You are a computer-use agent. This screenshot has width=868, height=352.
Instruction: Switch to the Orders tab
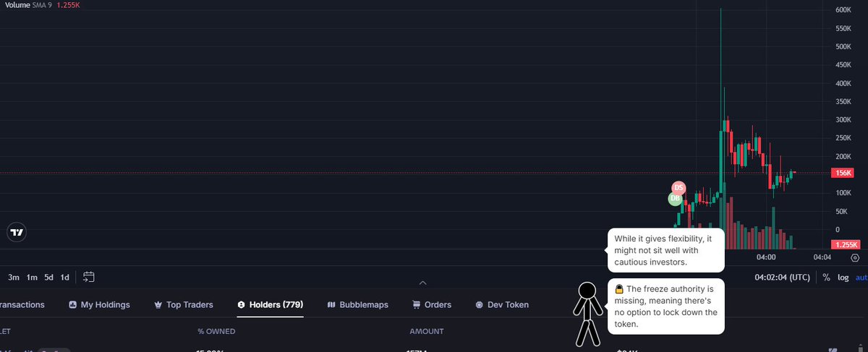[431, 305]
